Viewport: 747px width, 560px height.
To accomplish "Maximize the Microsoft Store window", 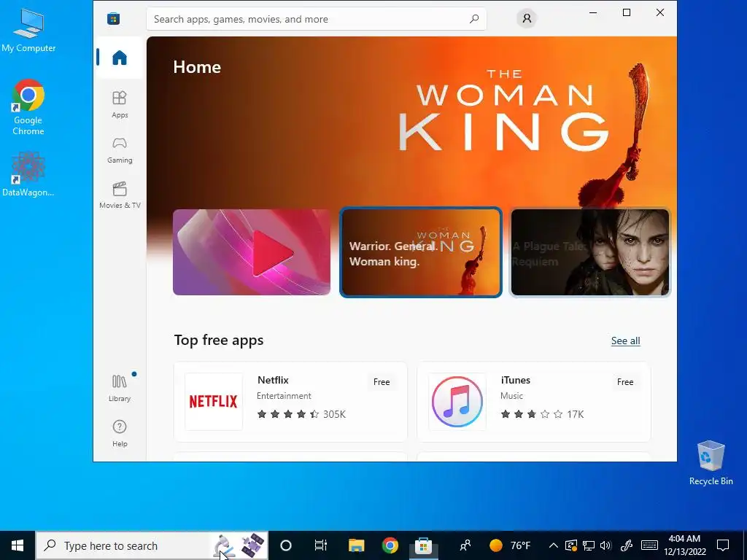I will coord(627,13).
